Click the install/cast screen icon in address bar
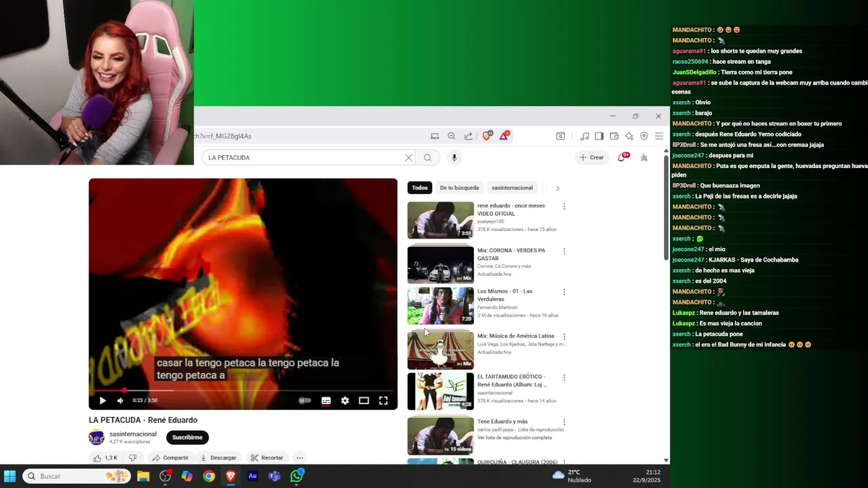 point(435,136)
